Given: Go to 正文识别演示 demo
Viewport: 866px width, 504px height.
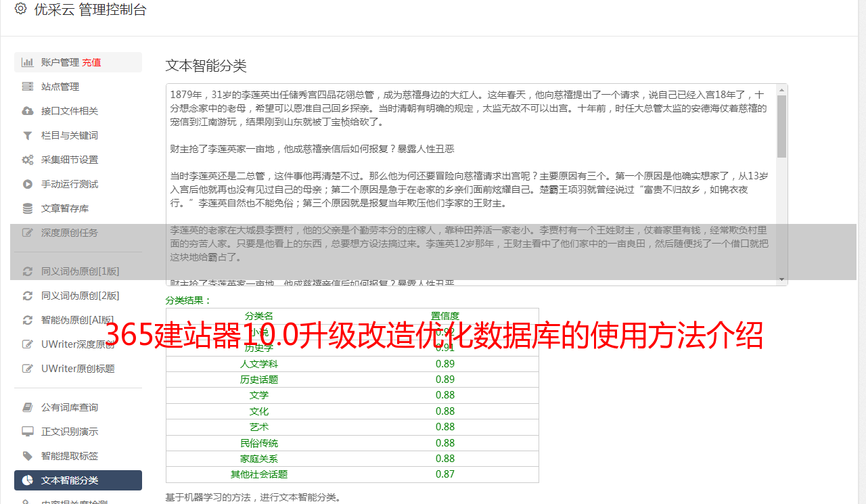Looking at the screenshot, I should pos(78,432).
